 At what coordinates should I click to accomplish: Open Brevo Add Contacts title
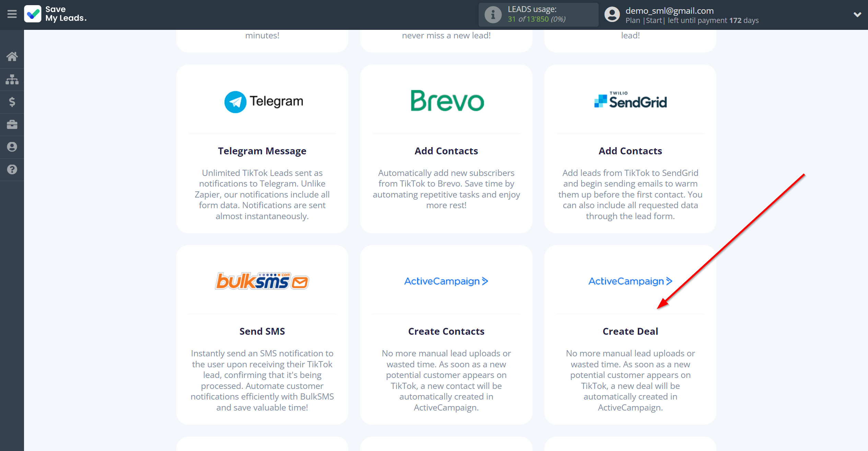click(x=446, y=151)
